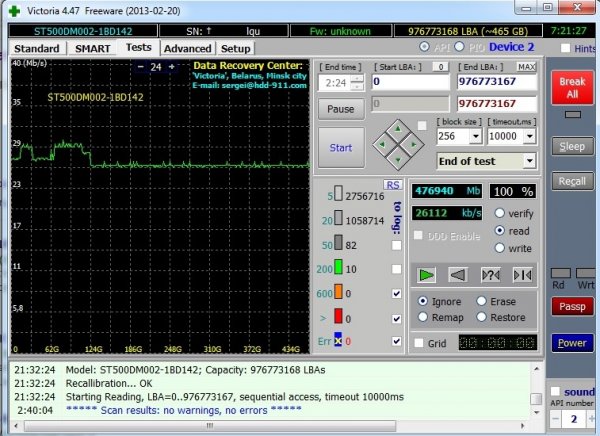The height and width of the screenshot is (436, 600).
Task: Toggle the sound checkbox
Action: 555,392
